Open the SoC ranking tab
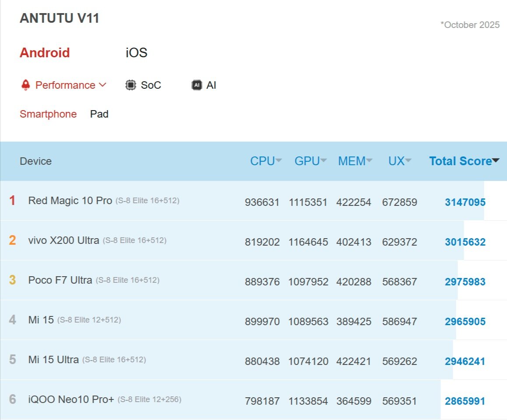Image resolution: width=507 pixels, height=420 pixels. [150, 85]
